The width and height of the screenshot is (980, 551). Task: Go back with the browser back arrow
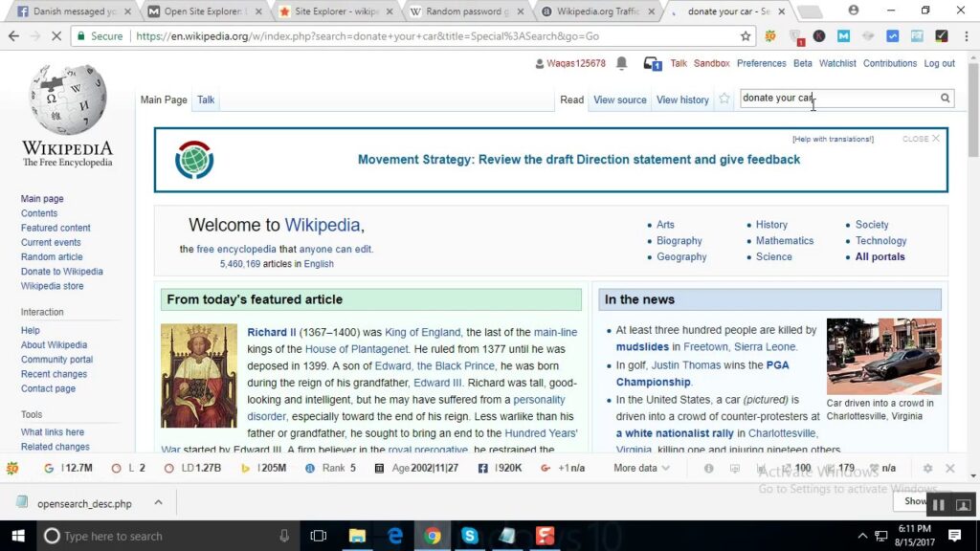click(13, 36)
